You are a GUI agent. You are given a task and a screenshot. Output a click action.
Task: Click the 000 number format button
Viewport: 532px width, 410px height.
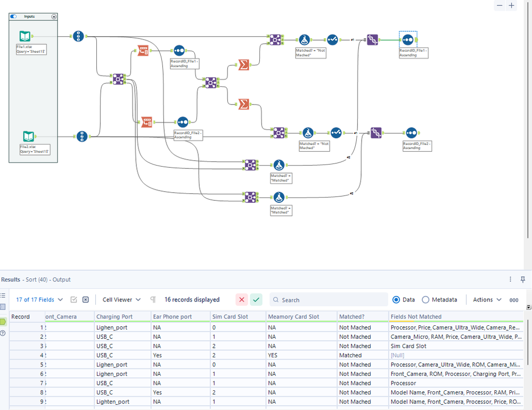coord(514,300)
